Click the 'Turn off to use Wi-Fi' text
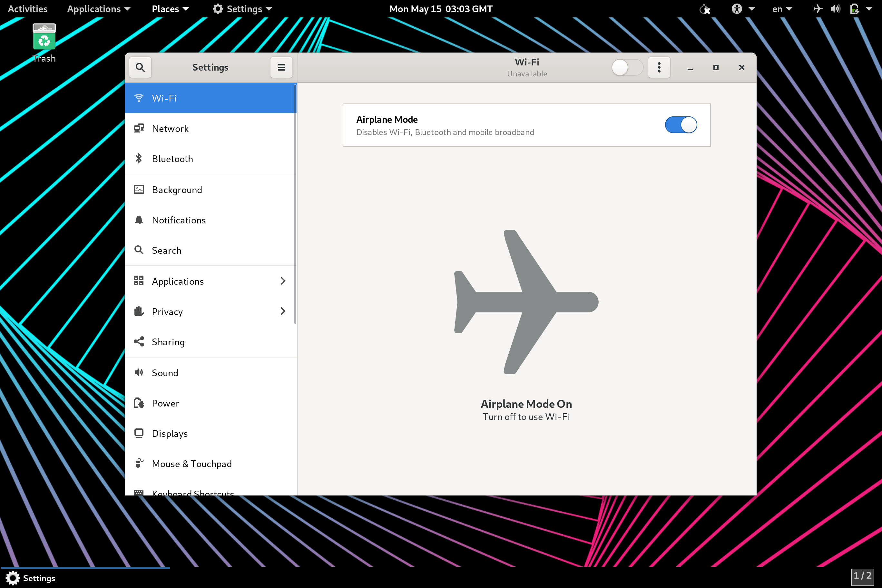 pyautogui.click(x=526, y=417)
